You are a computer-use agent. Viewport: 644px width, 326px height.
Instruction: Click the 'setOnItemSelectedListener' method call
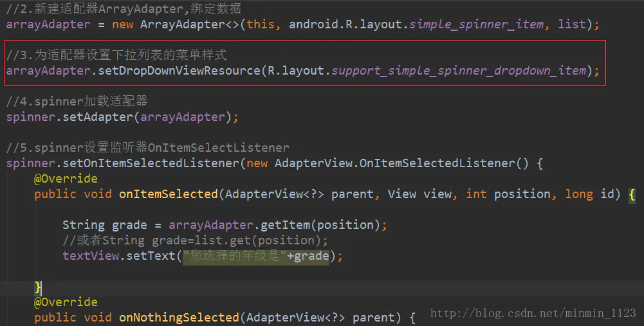[151, 163]
